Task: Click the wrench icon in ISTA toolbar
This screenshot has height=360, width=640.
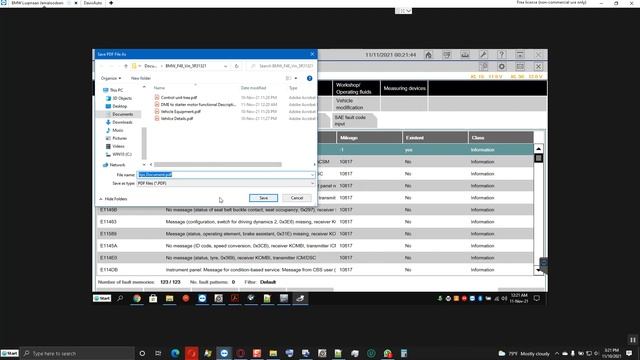Action: click(x=483, y=55)
